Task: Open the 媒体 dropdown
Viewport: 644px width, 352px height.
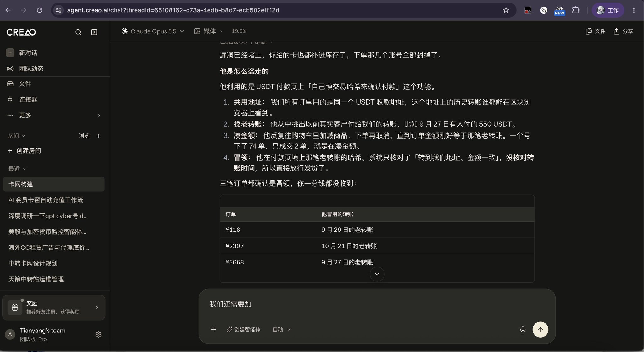Action: (x=209, y=31)
